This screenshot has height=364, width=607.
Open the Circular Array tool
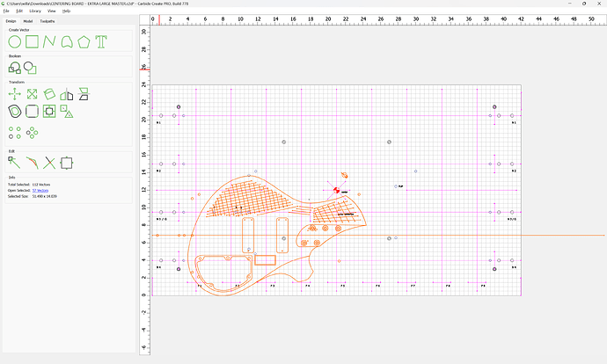coord(33,133)
